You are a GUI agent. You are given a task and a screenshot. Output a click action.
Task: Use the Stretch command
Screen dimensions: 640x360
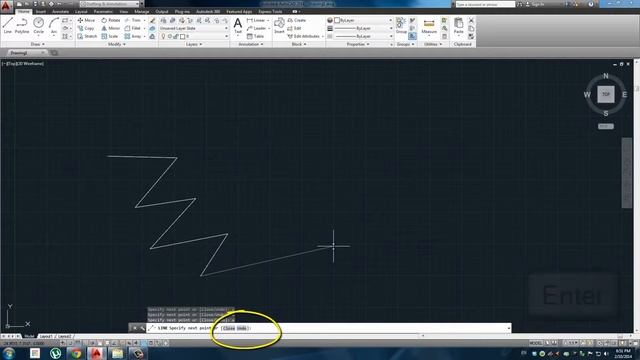point(87,36)
